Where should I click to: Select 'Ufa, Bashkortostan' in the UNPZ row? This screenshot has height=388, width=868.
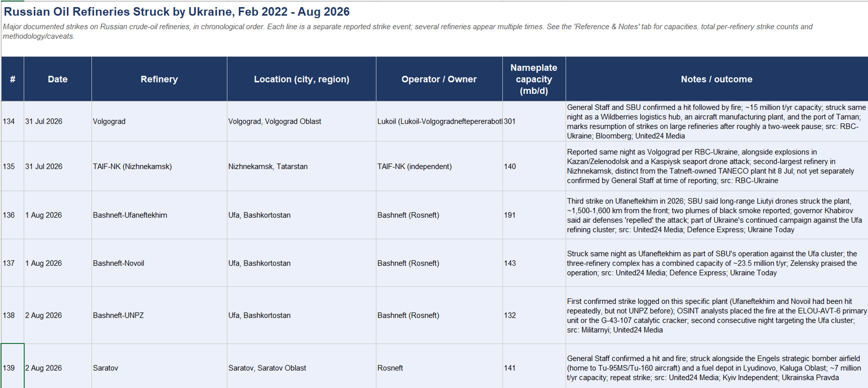tap(302, 315)
